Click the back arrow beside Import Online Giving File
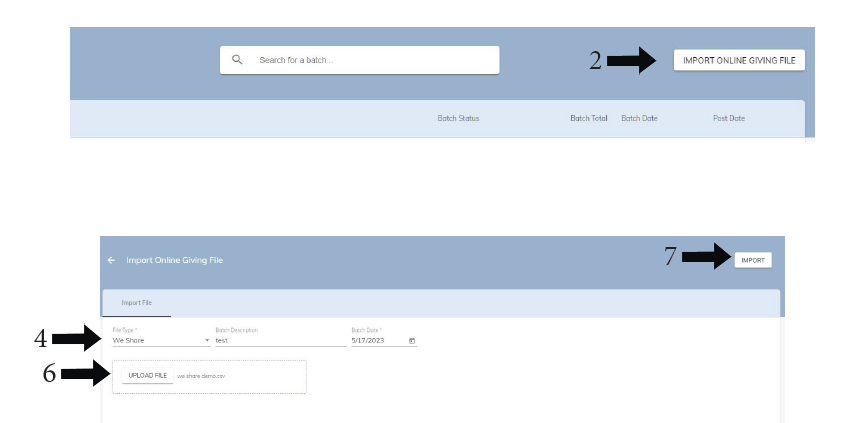The width and height of the screenshot is (853, 423). point(111,260)
